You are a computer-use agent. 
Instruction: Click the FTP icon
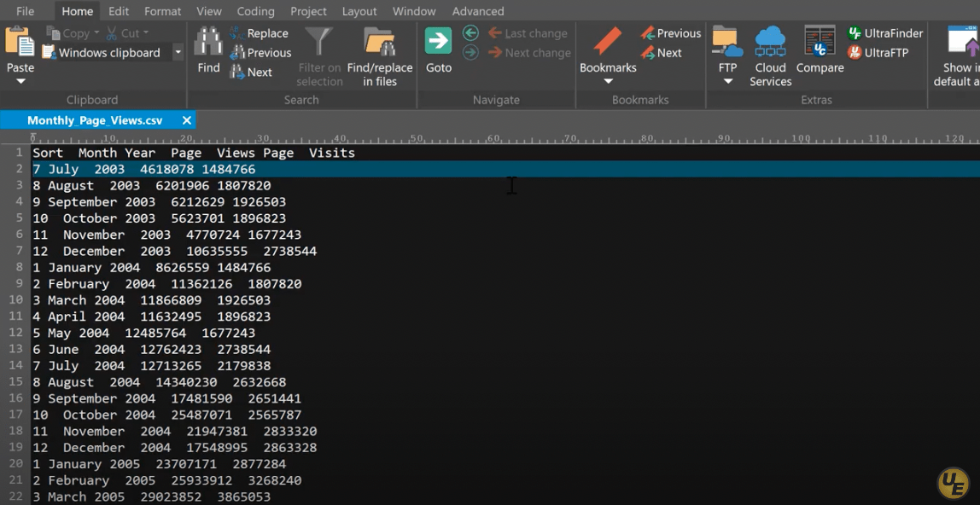[x=726, y=41]
